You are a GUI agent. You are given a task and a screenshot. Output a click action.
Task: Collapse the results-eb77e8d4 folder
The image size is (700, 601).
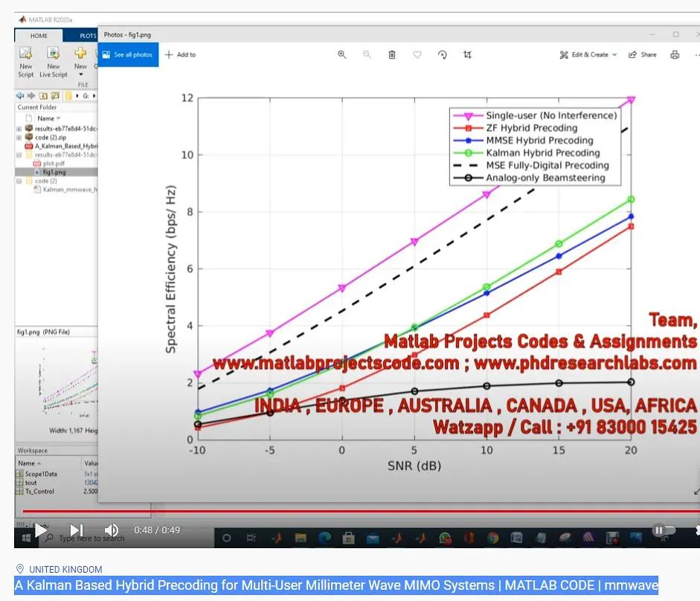tap(19, 155)
